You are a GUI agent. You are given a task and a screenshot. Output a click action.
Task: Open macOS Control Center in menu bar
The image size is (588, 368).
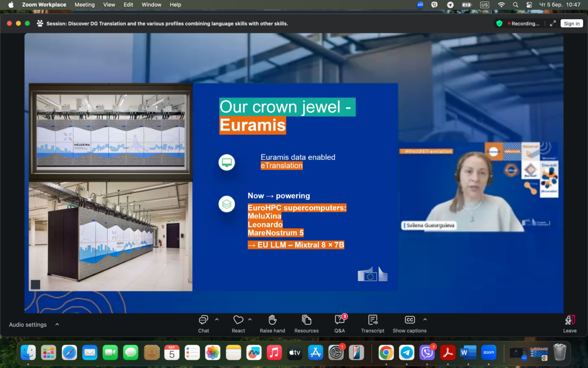point(529,5)
